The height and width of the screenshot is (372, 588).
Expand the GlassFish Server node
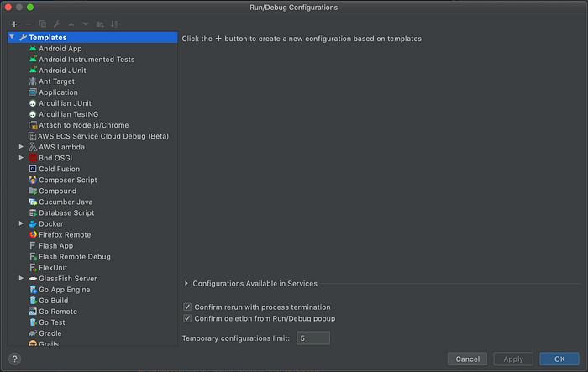point(21,278)
